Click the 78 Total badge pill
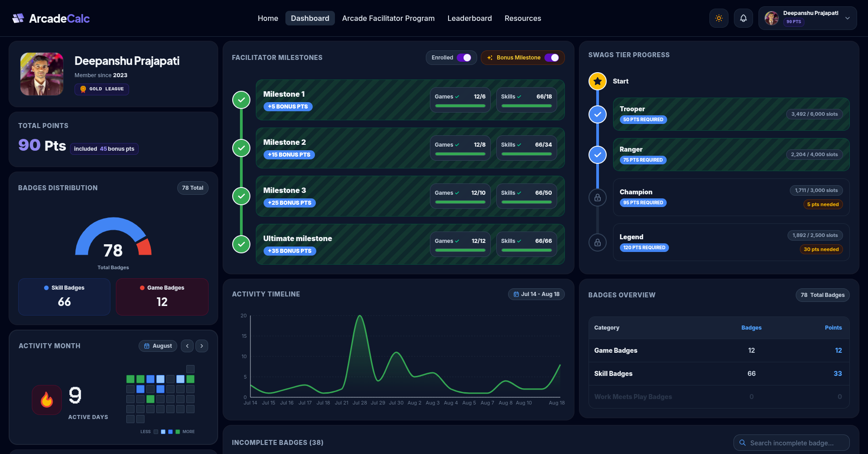This screenshot has height=454, width=868. 193,188
